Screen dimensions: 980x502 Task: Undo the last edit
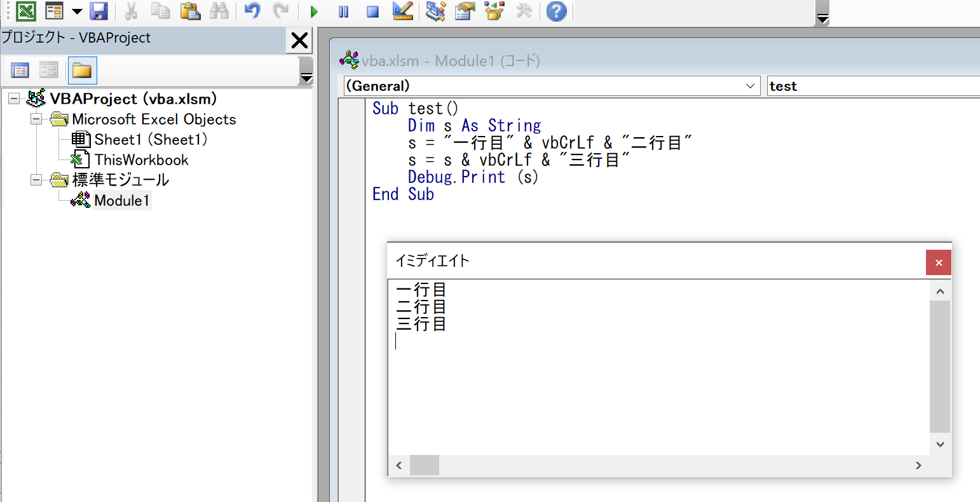[x=252, y=11]
